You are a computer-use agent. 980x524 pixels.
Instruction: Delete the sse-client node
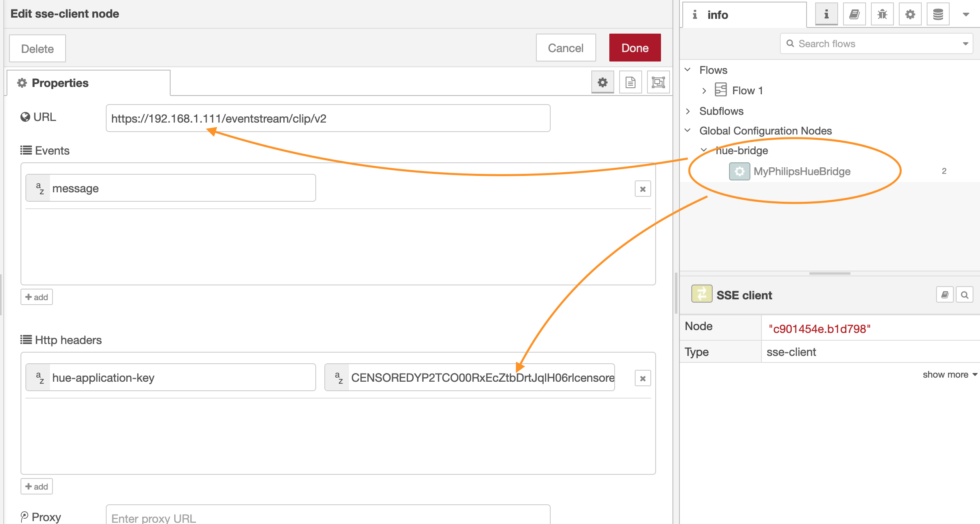pyautogui.click(x=37, y=48)
